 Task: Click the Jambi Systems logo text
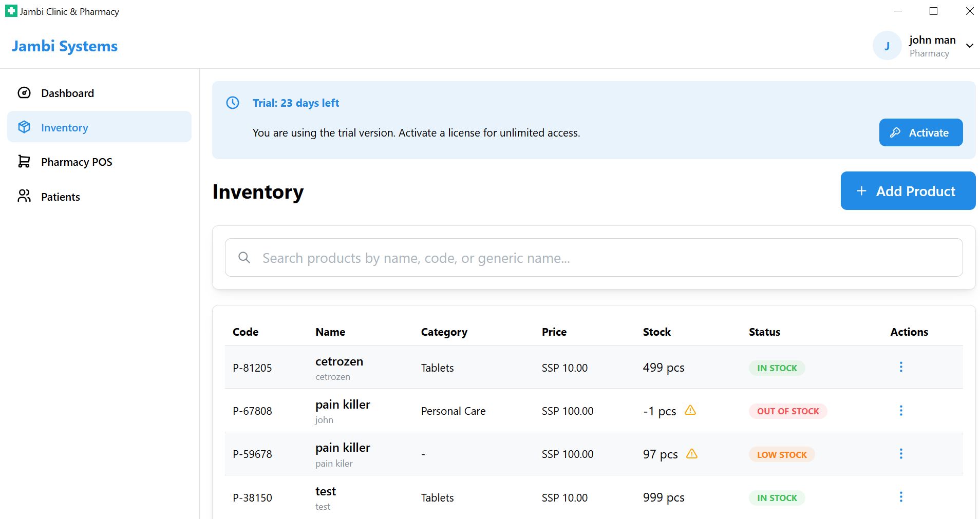65,46
